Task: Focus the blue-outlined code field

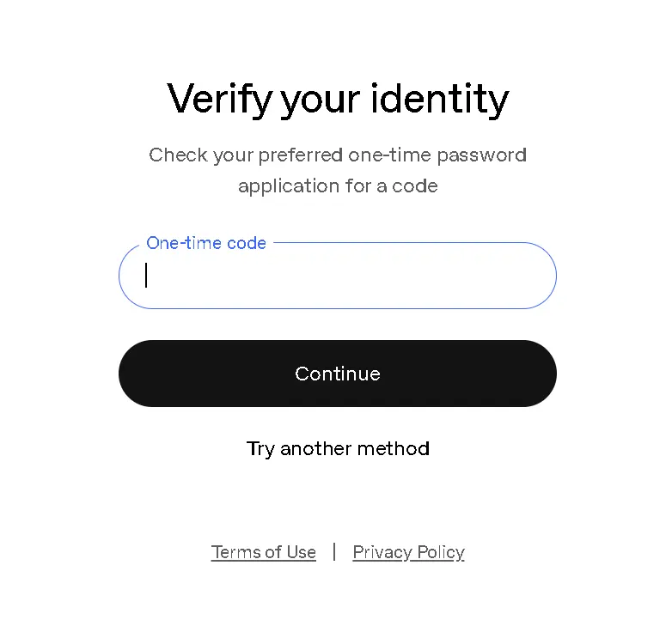Action: [337, 276]
